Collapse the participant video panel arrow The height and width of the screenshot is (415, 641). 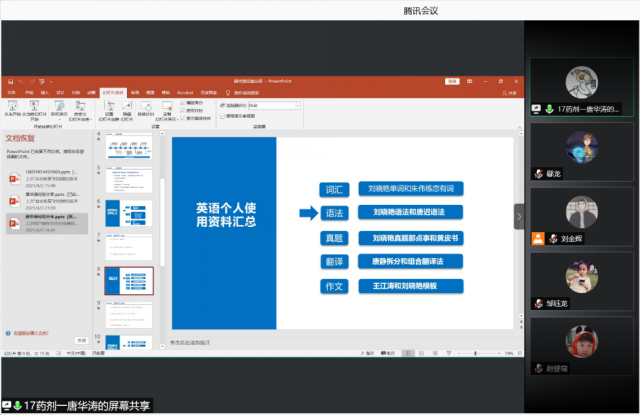pyautogui.click(x=519, y=216)
